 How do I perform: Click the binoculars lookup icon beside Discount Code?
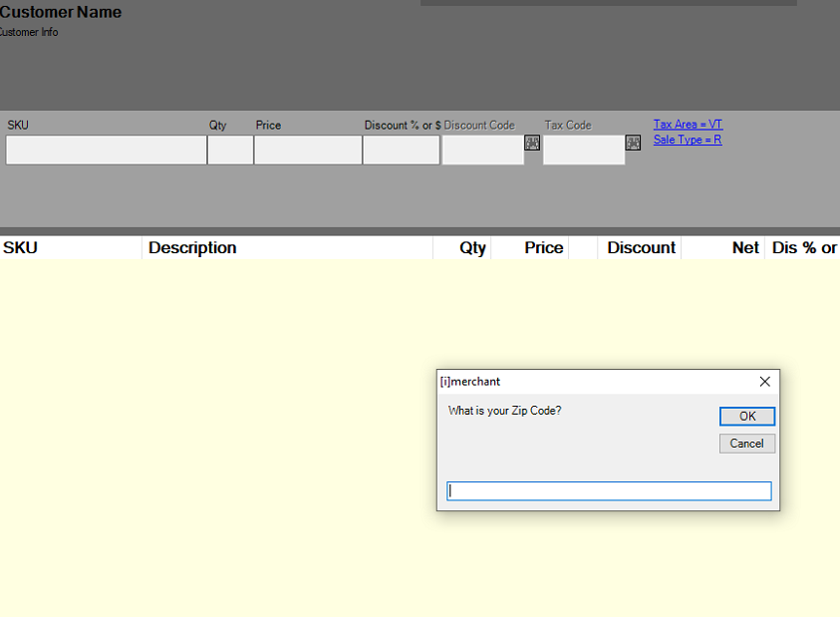[x=532, y=143]
